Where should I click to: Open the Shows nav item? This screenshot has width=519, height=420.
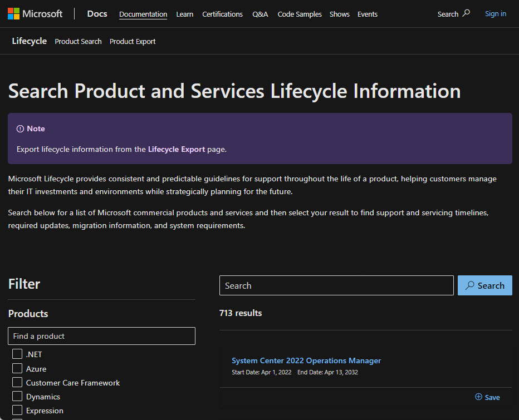tap(340, 14)
